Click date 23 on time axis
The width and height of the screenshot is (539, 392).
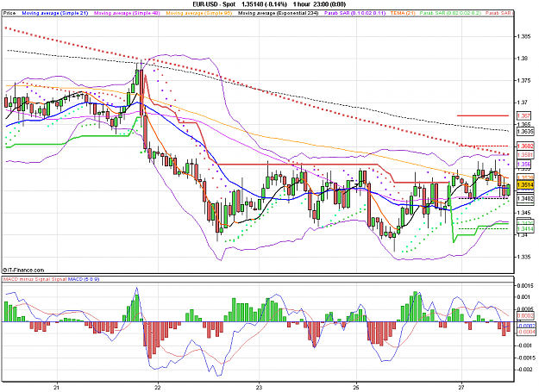260,387
